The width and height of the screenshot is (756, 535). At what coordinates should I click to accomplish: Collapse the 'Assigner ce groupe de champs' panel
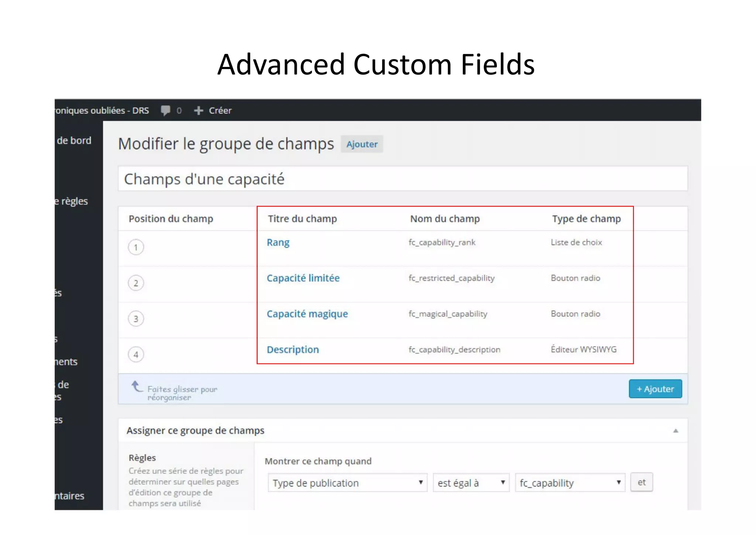point(676,431)
